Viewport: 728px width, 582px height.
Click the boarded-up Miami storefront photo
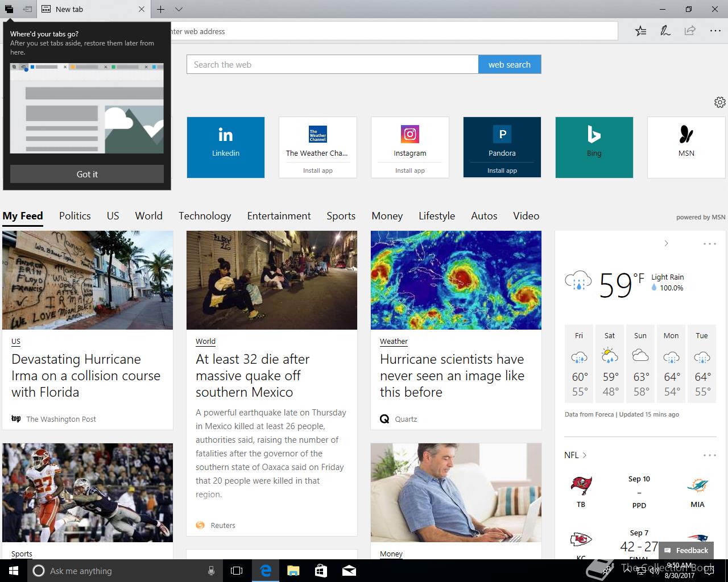[88, 280]
